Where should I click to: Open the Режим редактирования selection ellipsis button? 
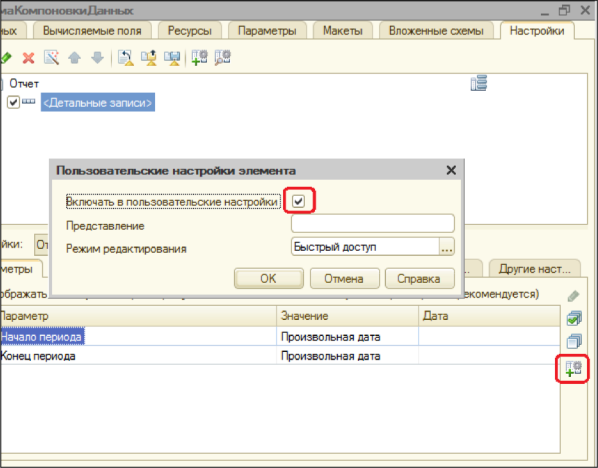(446, 247)
